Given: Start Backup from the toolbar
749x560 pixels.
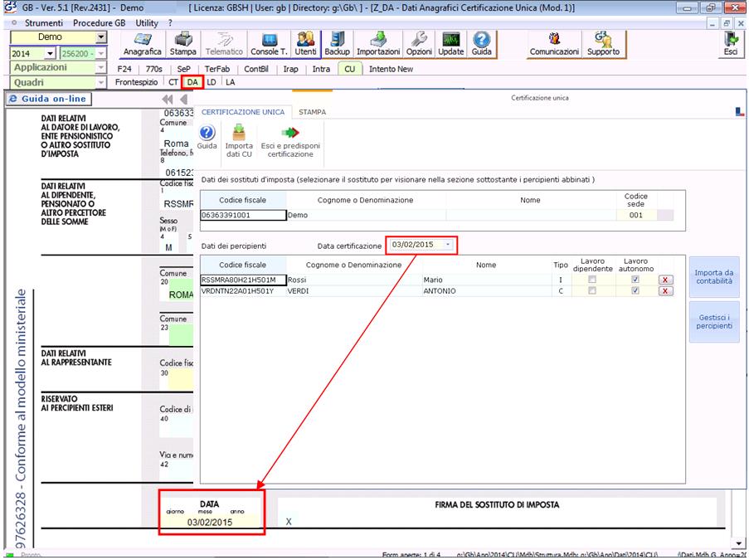Looking at the screenshot, I should coord(338,45).
